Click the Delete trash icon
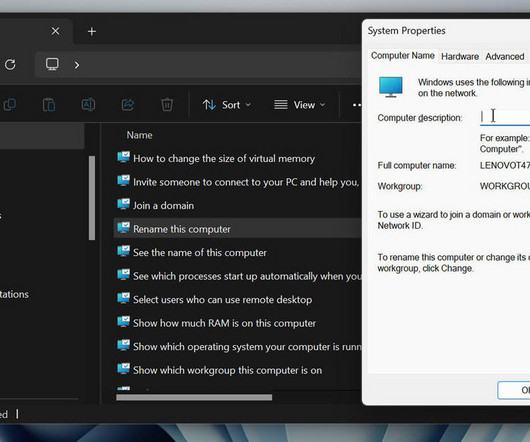This screenshot has height=442, width=530. point(167,105)
